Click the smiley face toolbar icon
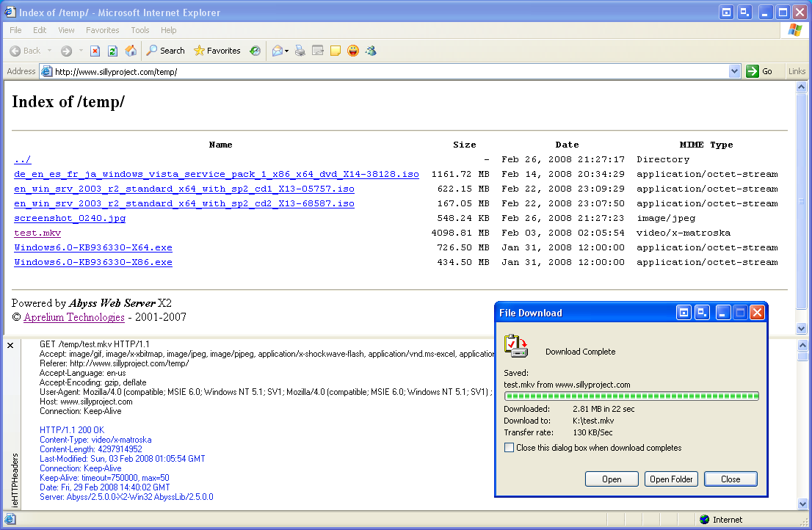 click(x=353, y=51)
